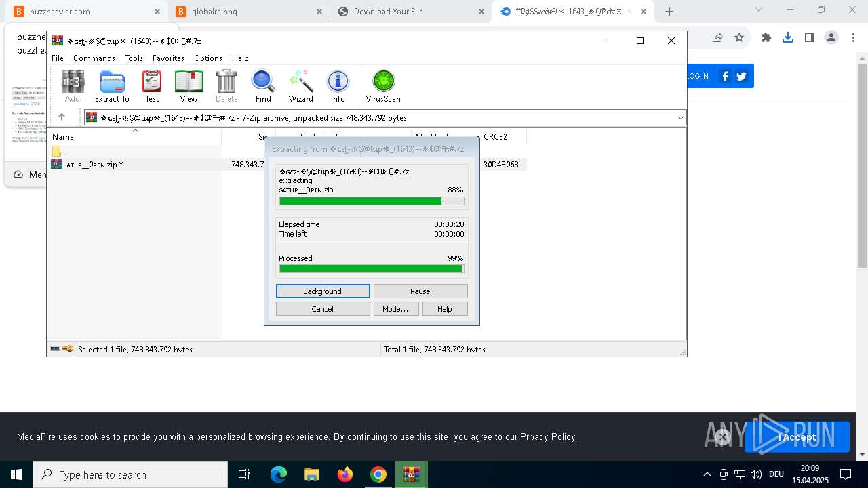Show hidden system tray icons

[707, 474]
